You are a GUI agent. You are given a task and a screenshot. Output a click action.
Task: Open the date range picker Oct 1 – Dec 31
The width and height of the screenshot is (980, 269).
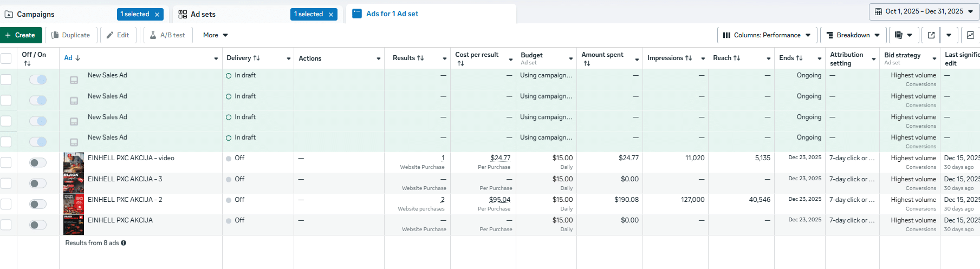923,11
